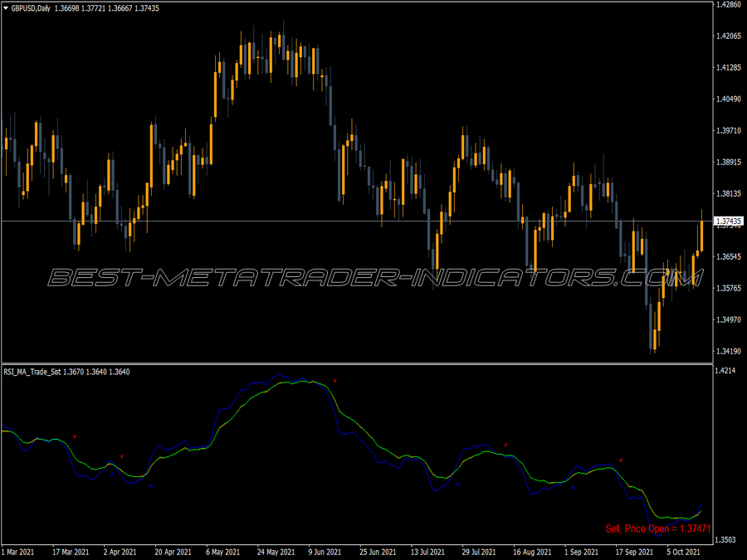Click the 9 Jun 2021 date label
Screen dimensions: 747x560
325,553
